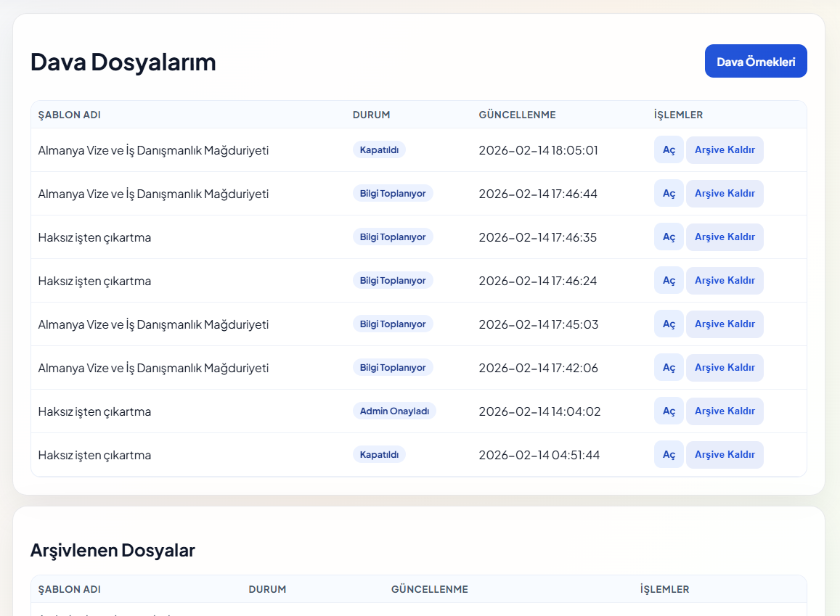Click the Arşivlenen Dosyalar section heading
Image resolution: width=840 pixels, height=616 pixels.
click(x=113, y=550)
